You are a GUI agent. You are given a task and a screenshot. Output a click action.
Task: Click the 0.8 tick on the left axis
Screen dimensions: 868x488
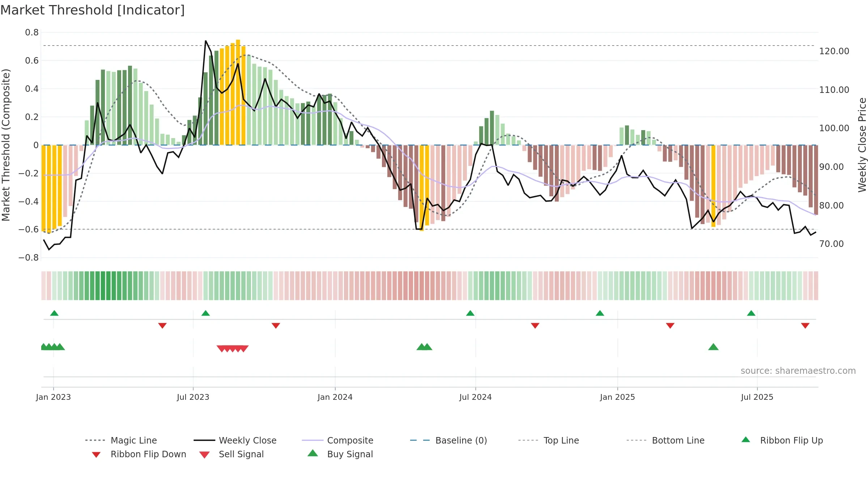(x=32, y=33)
